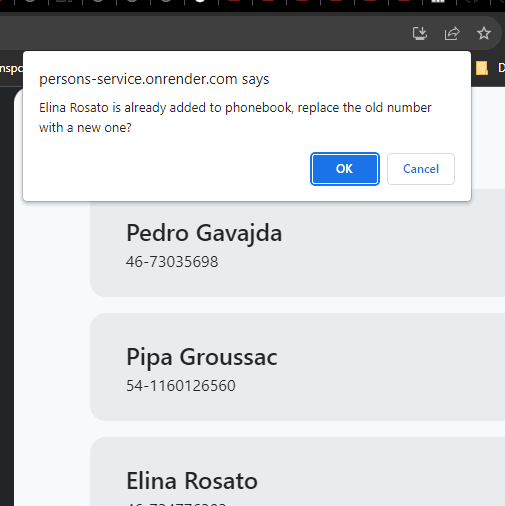Select the Pipa Groussac contact name

[x=202, y=357]
